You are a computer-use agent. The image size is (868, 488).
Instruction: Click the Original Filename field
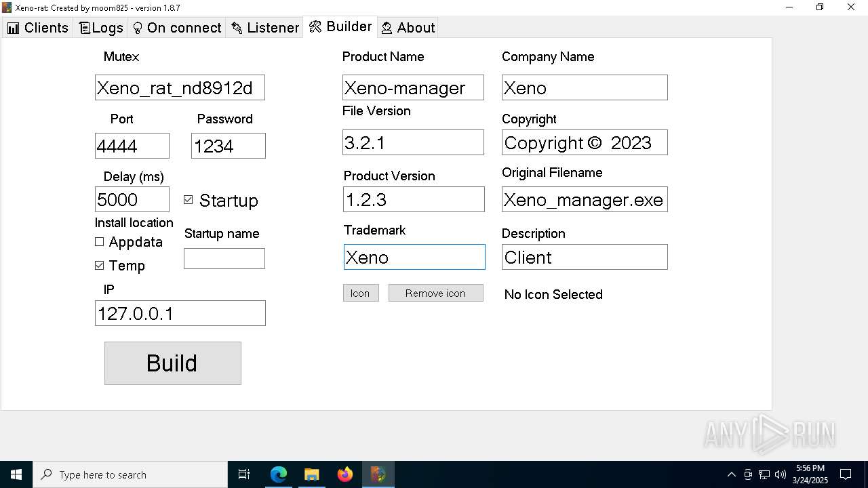(x=585, y=199)
